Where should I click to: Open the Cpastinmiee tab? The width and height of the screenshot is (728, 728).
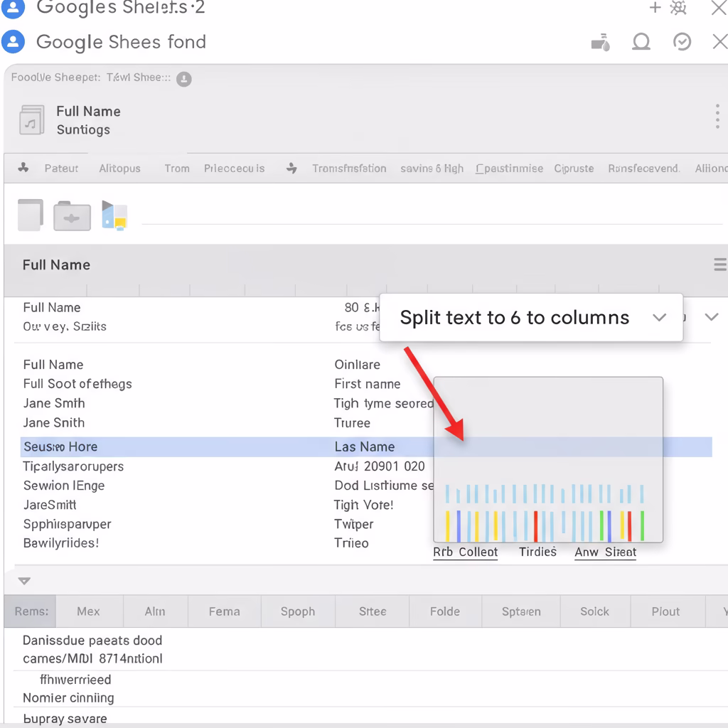pyautogui.click(x=509, y=168)
